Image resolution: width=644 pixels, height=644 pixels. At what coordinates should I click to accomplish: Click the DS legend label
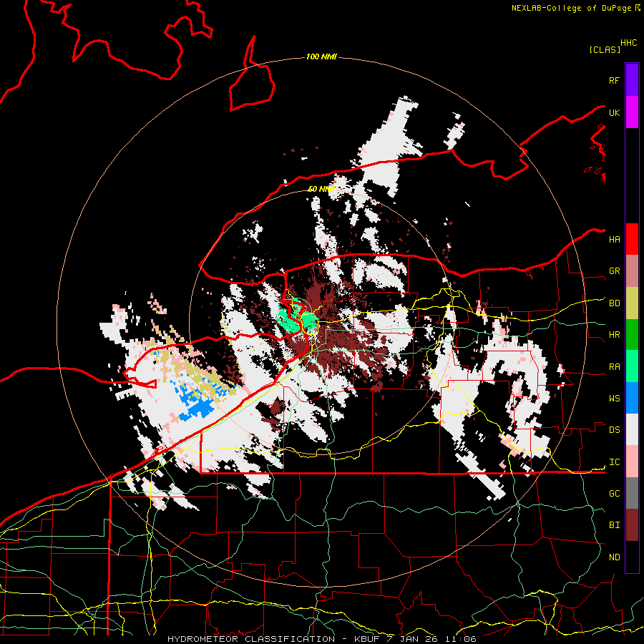[614, 430]
